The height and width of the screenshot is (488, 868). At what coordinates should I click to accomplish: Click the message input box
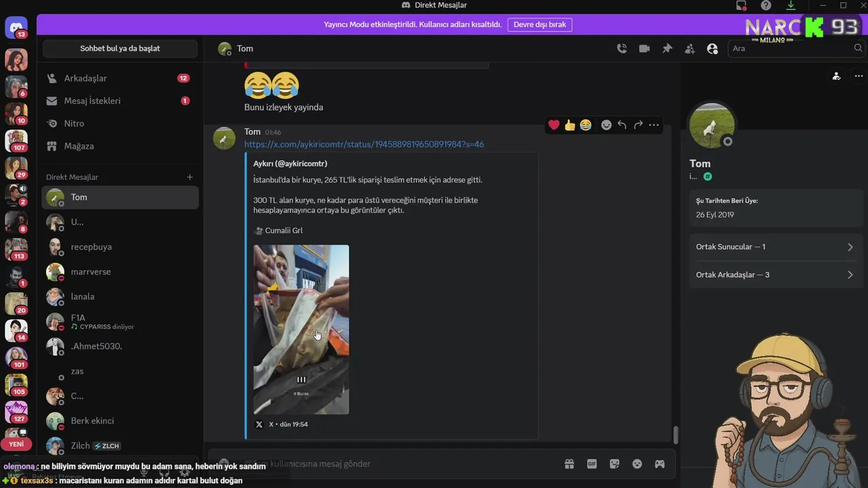pyautogui.click(x=400, y=464)
